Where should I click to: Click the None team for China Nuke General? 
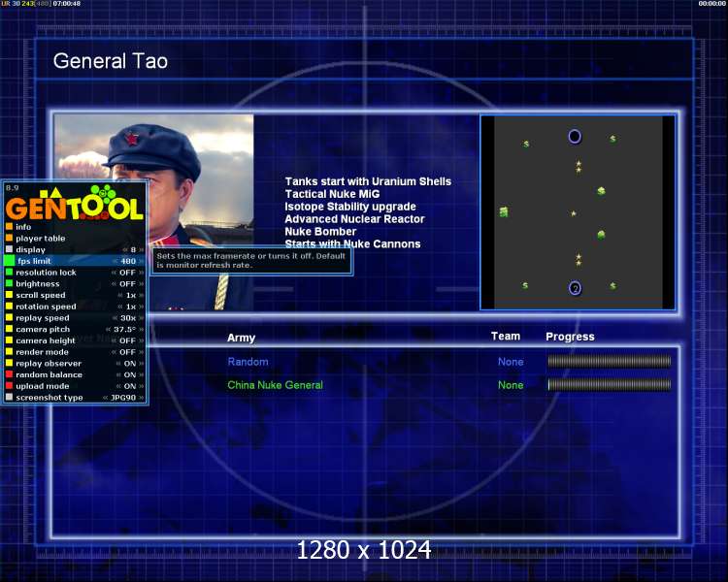pyautogui.click(x=511, y=385)
